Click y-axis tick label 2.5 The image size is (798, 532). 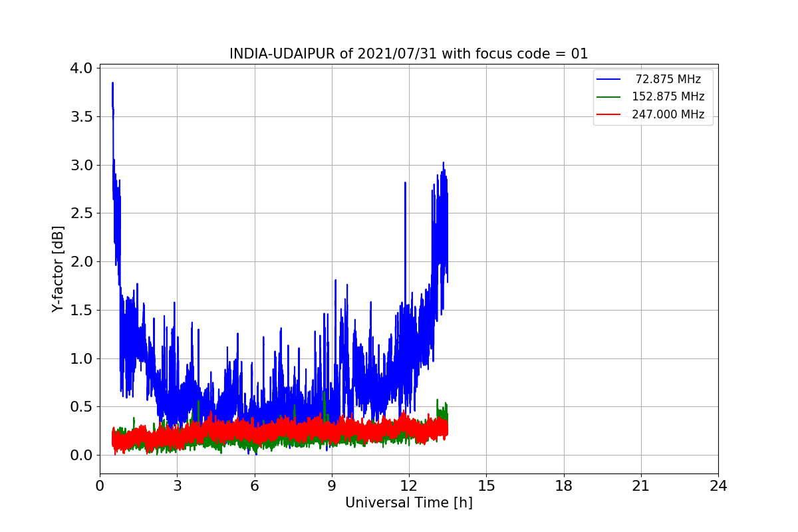coord(81,213)
